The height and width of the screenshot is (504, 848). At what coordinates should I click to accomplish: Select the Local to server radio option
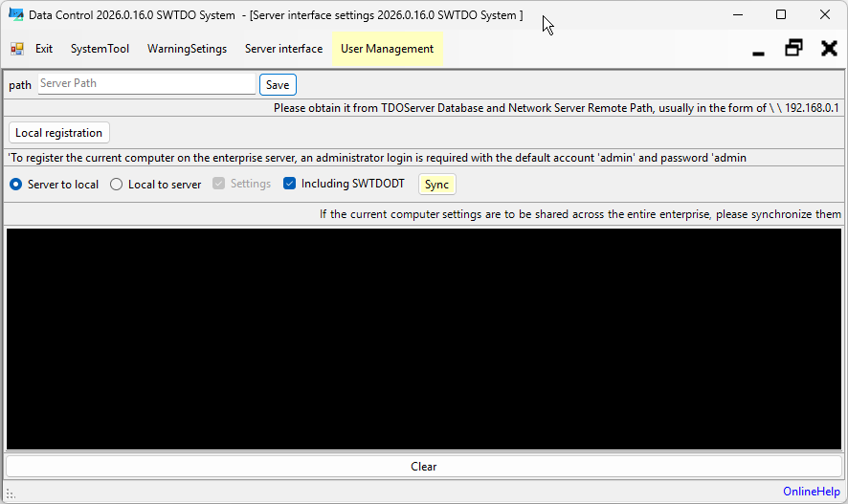117,185
